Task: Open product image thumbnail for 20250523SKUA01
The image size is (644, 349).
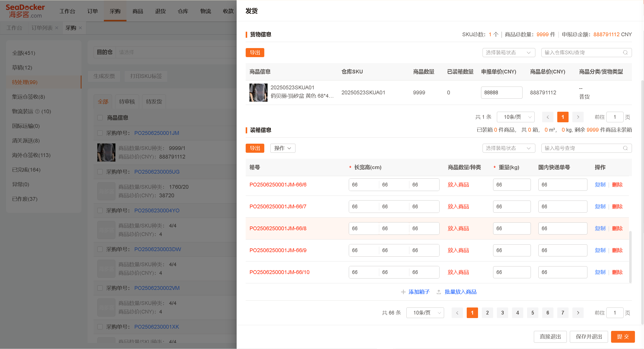Action: tap(259, 93)
